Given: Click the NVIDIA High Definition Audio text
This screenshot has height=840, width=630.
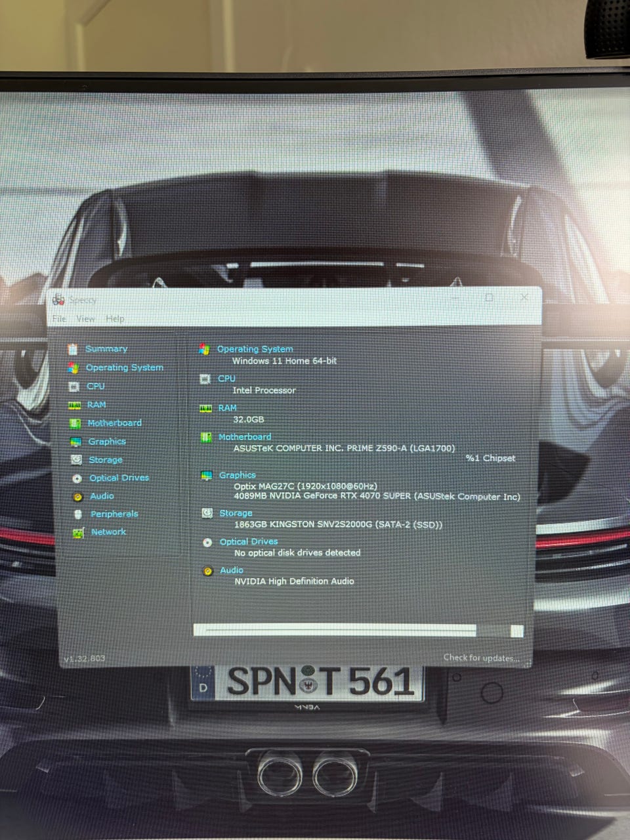Looking at the screenshot, I should click(x=294, y=581).
